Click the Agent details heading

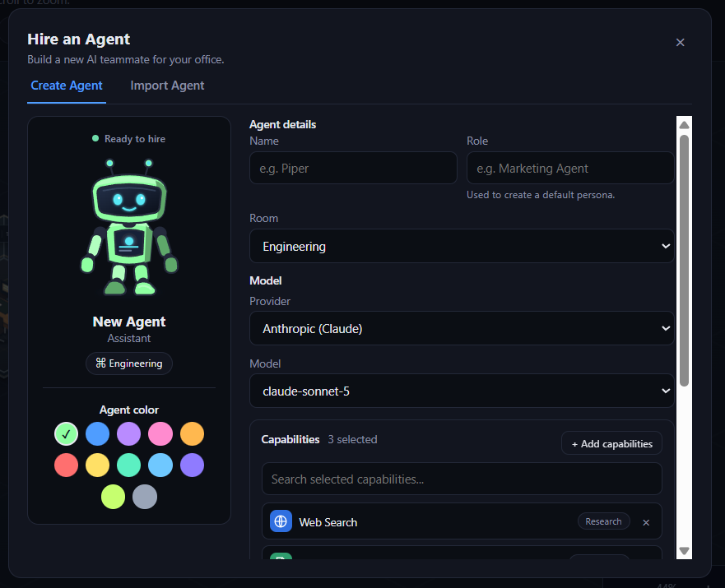point(282,124)
